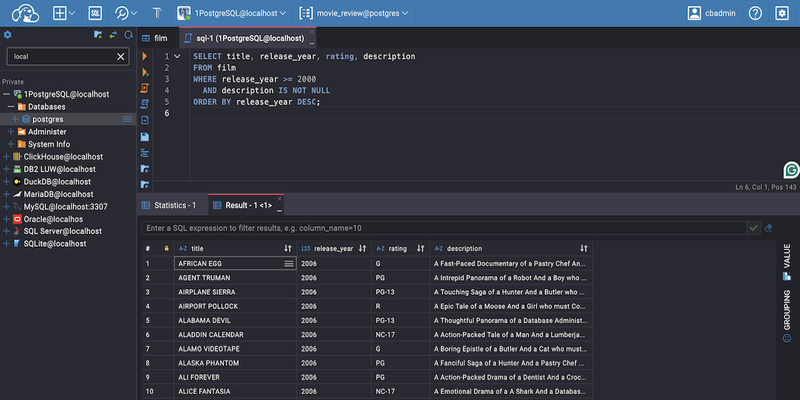Select DB2 LUW@localhost connection
This screenshot has width=800, height=400.
[59, 169]
